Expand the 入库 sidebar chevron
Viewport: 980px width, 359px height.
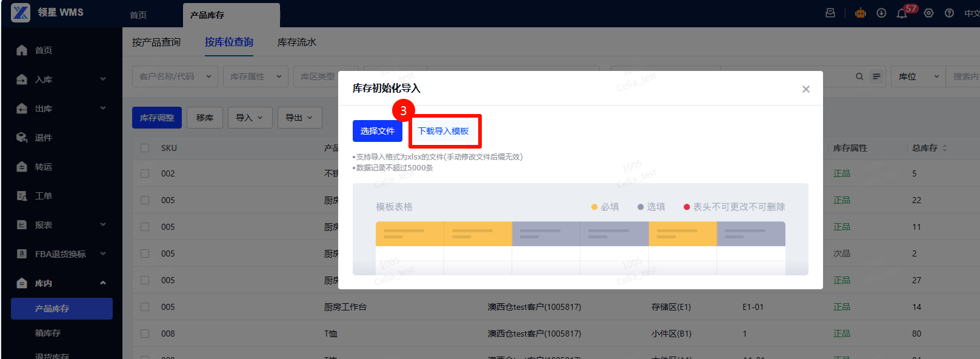[103, 79]
